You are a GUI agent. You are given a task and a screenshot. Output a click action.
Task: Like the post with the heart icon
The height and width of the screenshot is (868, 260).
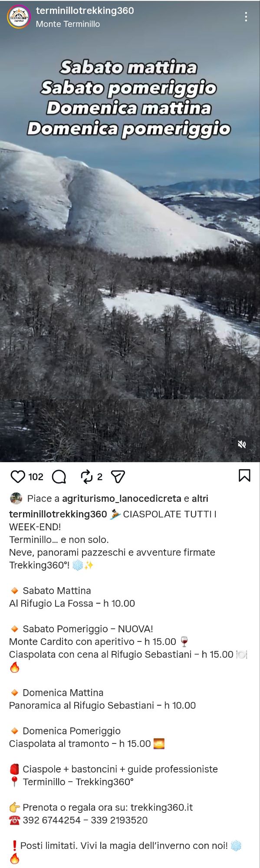[18, 477]
